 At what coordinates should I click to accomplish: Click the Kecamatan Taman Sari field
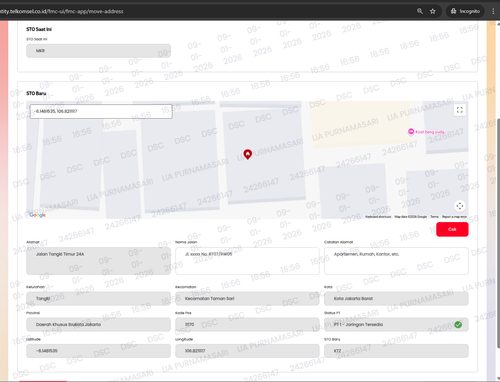247,299
